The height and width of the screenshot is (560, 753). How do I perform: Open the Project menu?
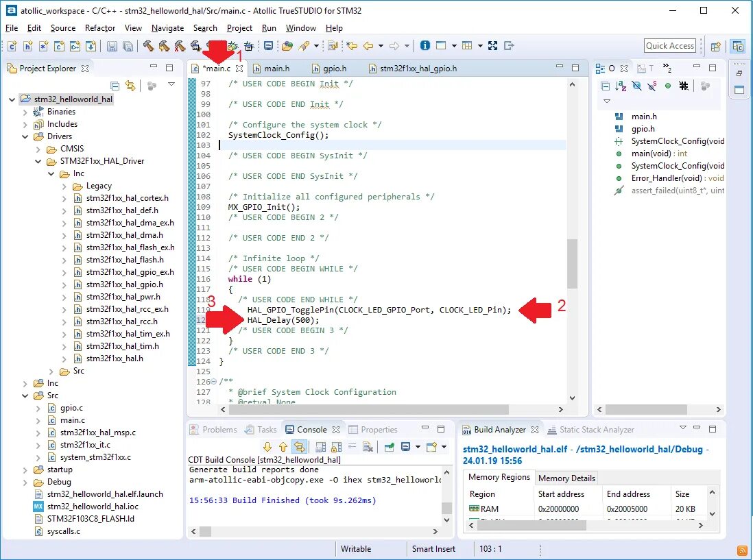239,28
